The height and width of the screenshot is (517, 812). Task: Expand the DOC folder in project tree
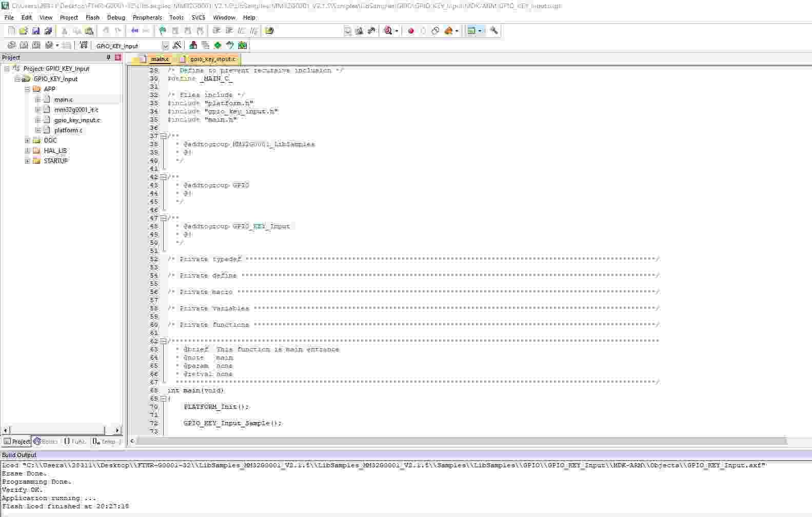pyautogui.click(x=27, y=141)
